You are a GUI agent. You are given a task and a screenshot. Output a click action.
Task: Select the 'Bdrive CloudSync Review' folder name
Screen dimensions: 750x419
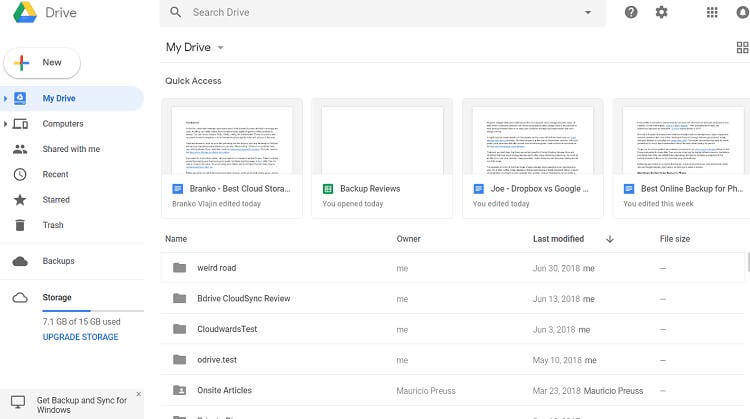tap(243, 298)
